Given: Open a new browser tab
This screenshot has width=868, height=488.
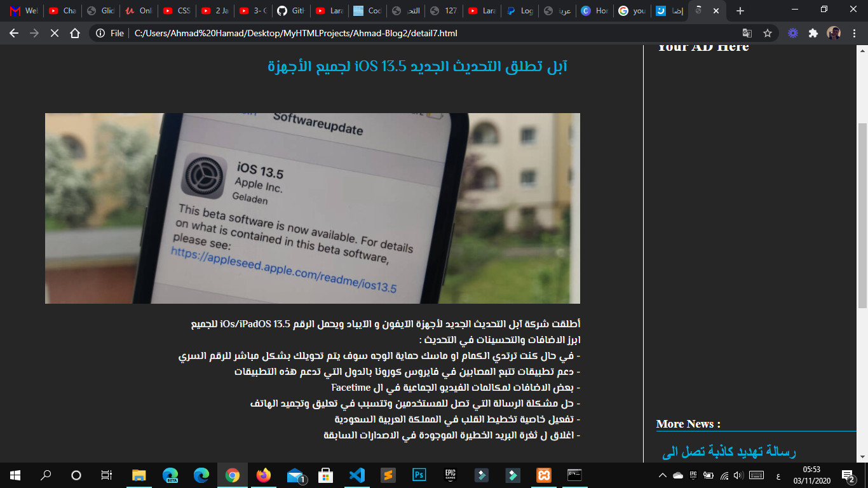Looking at the screenshot, I should point(740,11).
